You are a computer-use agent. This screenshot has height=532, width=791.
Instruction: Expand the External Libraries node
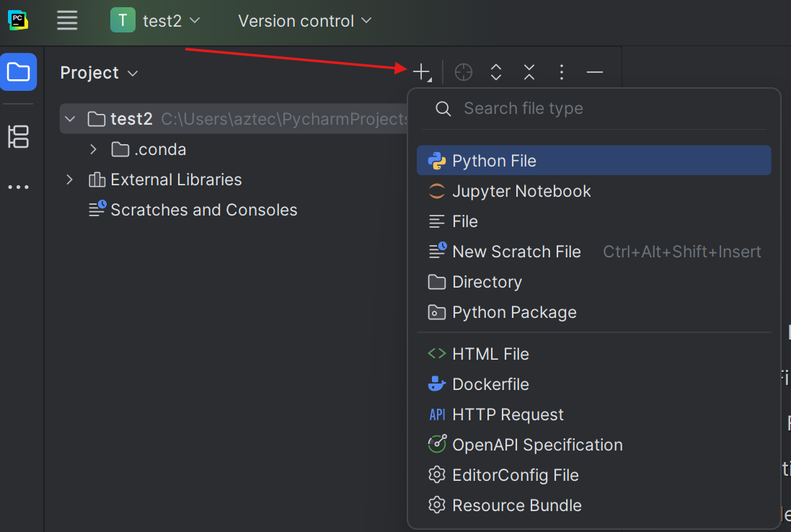pyautogui.click(x=70, y=179)
